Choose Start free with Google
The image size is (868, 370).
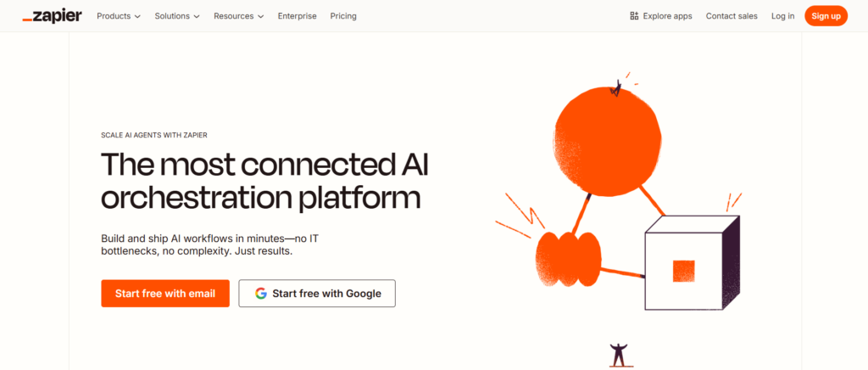click(x=317, y=294)
